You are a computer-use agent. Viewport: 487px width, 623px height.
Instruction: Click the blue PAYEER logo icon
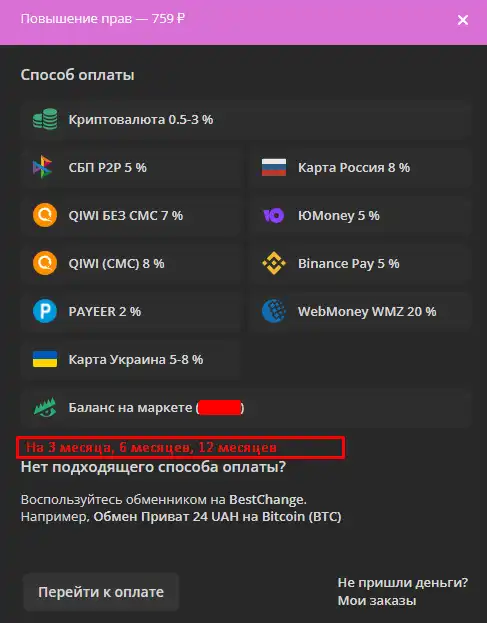pos(45,311)
